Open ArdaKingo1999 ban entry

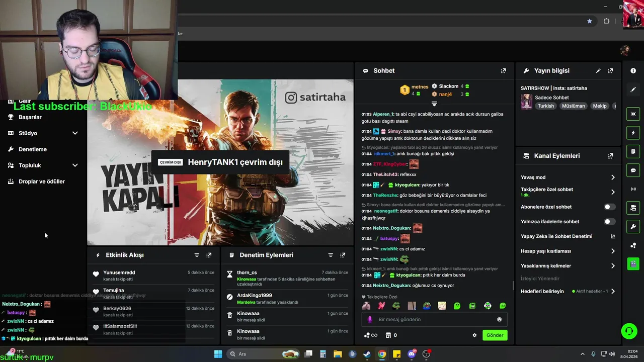(x=287, y=299)
